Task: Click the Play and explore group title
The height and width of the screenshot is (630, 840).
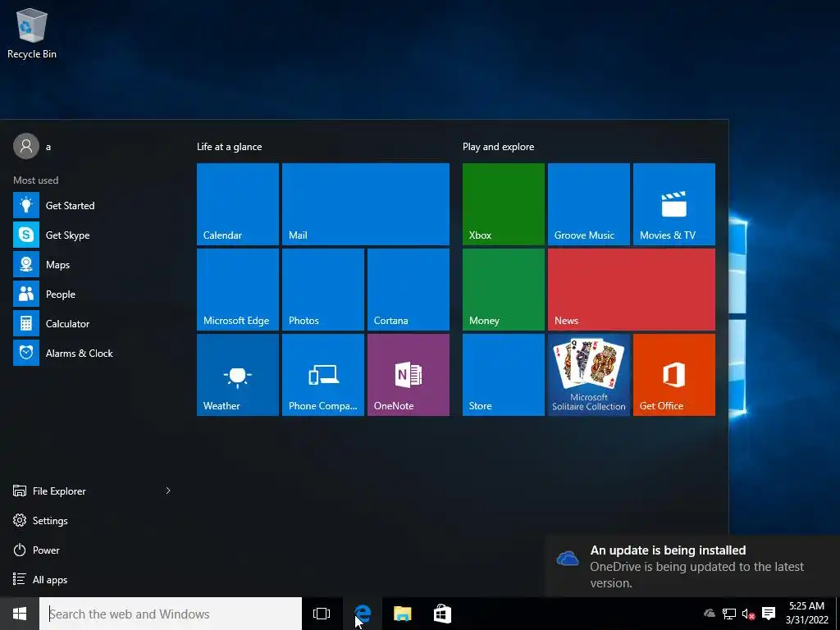Action: point(498,146)
